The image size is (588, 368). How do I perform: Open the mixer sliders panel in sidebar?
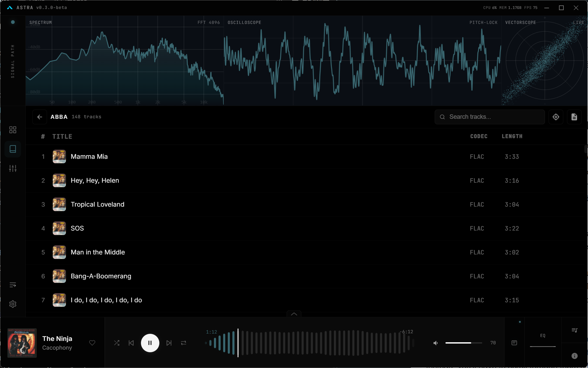coord(13,168)
